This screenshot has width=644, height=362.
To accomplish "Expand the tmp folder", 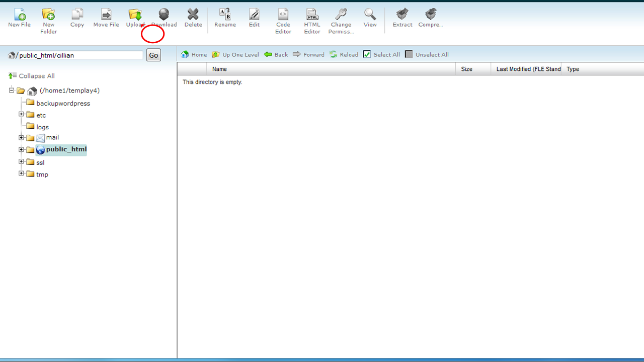I will point(21,173).
